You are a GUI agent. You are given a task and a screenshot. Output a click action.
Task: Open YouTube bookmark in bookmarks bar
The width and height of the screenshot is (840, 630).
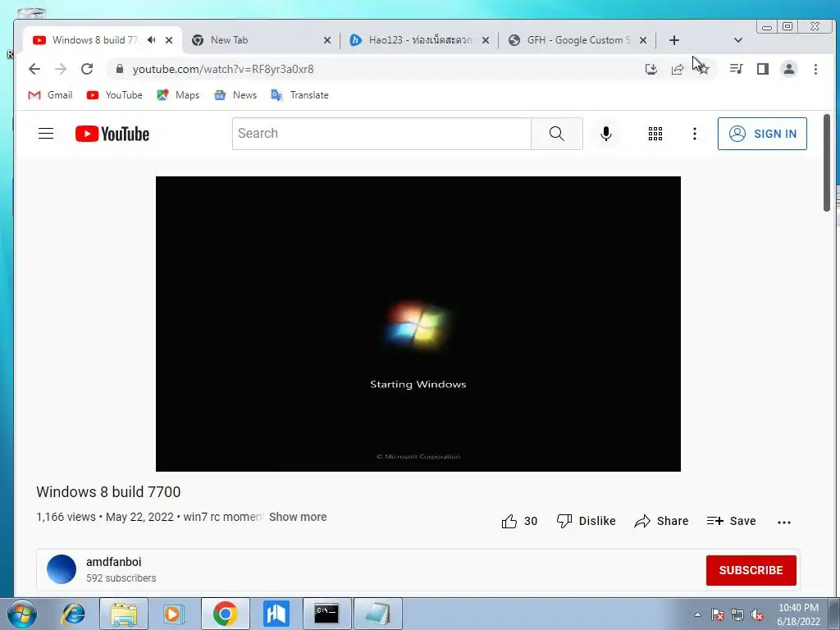pos(115,95)
